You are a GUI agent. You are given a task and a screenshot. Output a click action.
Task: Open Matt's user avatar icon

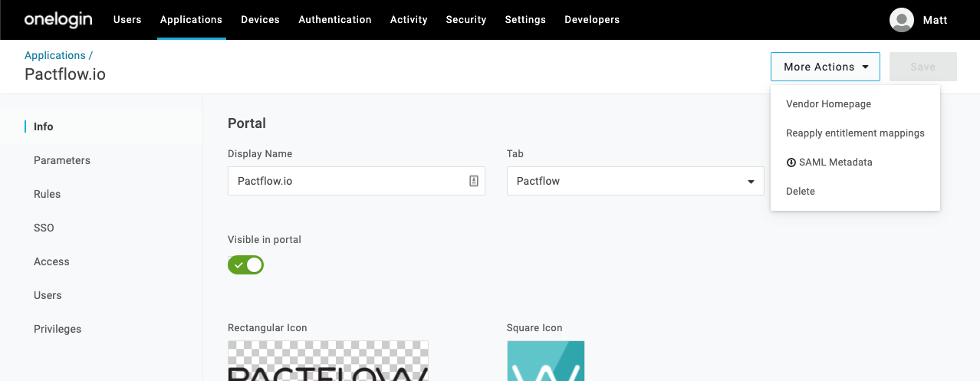[x=902, y=20]
